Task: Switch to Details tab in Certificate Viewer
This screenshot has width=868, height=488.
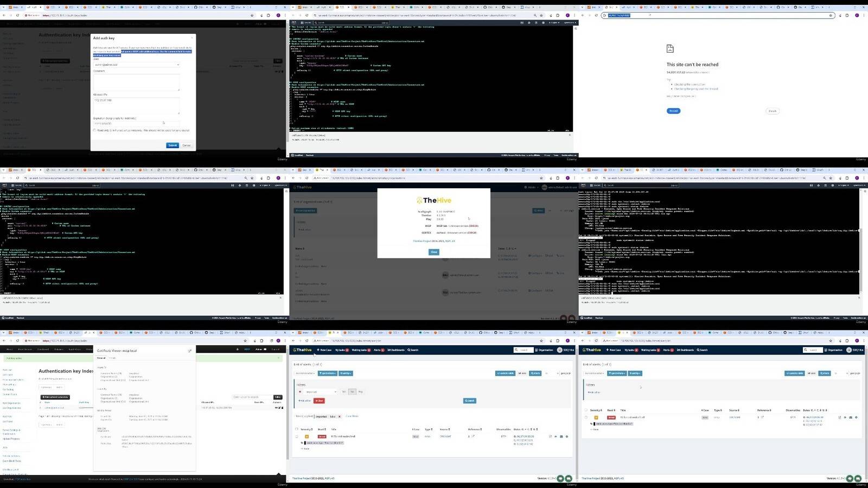Action: coord(112,358)
